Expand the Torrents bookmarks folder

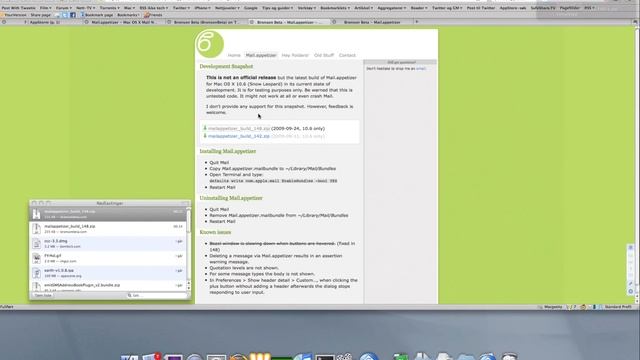pyautogui.click(x=109, y=8)
